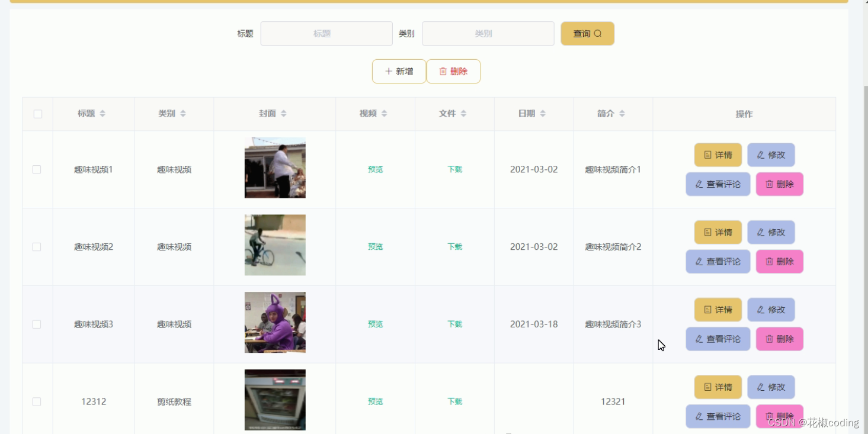Click the trash icon on the batch 删除 button
Viewport: 868px width, 434px height.
pos(444,71)
